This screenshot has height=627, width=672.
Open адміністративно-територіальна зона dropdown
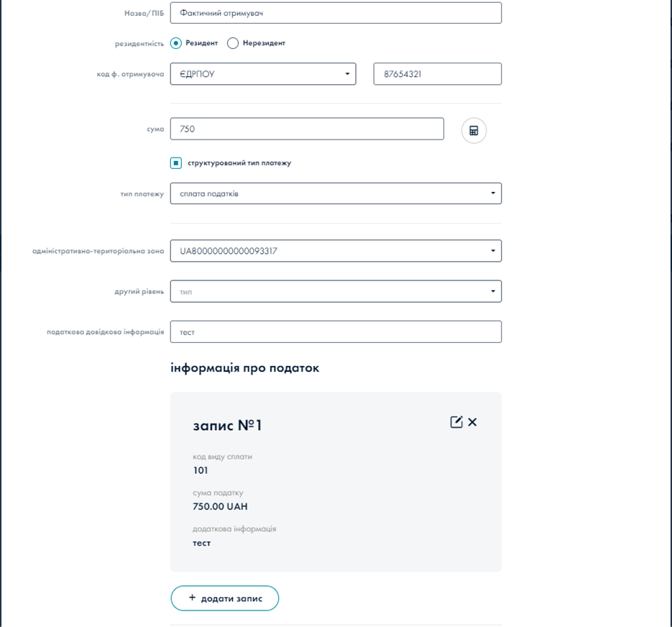tap(336, 251)
